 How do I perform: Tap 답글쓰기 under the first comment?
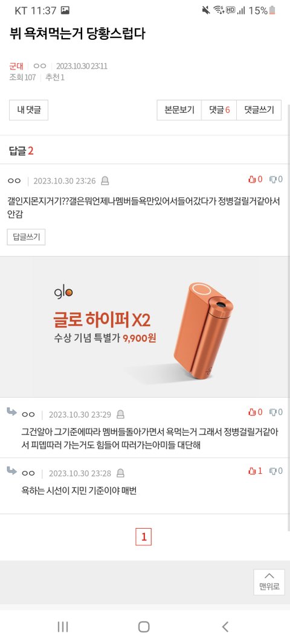pos(26,237)
